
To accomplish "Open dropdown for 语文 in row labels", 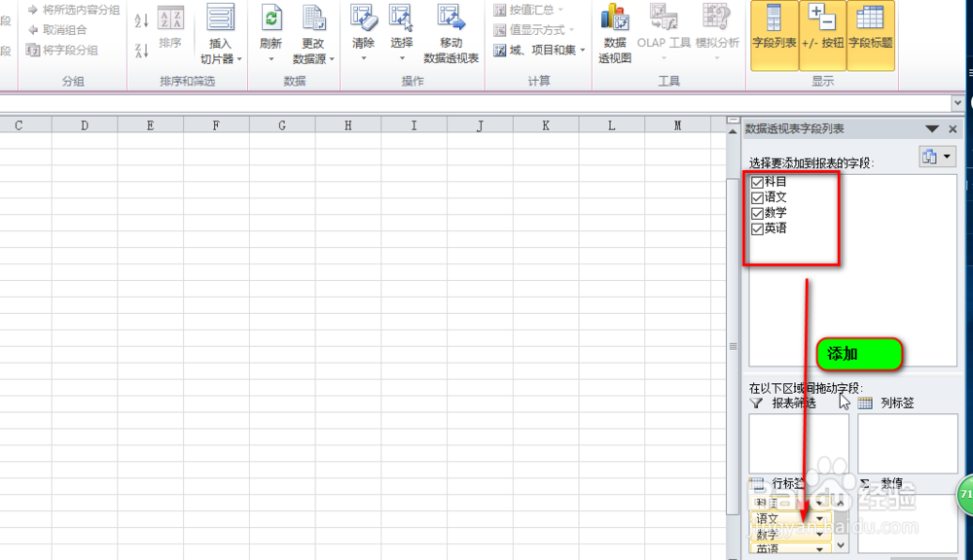I will [x=819, y=518].
